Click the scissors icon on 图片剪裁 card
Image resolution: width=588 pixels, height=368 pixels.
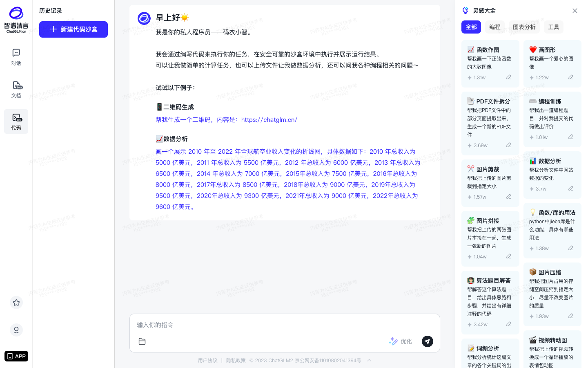(x=471, y=169)
